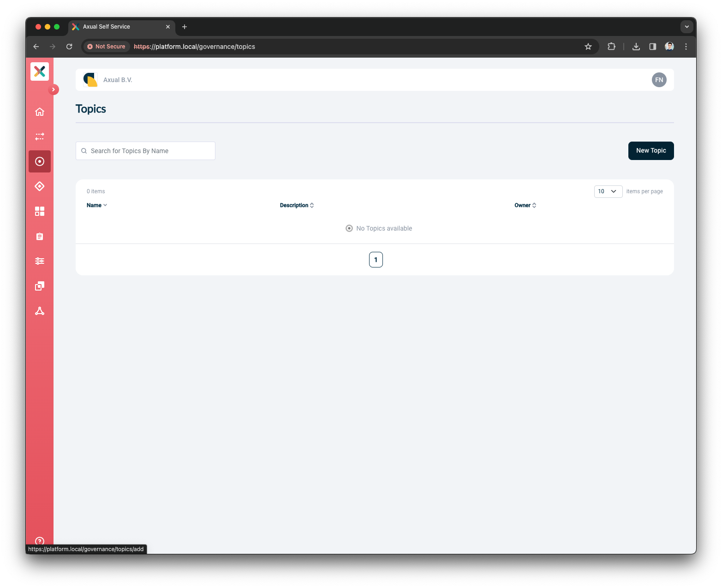Close the Axual Self Service tab
Viewport: 722px width, 588px height.
(x=168, y=27)
